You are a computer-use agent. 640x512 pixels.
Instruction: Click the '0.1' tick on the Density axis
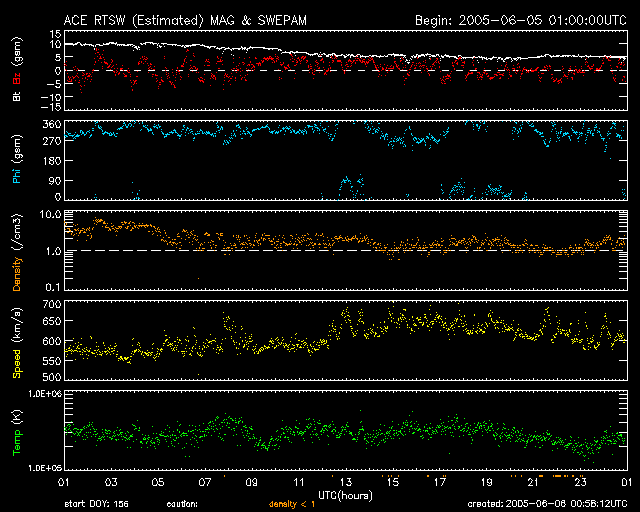(x=53, y=287)
